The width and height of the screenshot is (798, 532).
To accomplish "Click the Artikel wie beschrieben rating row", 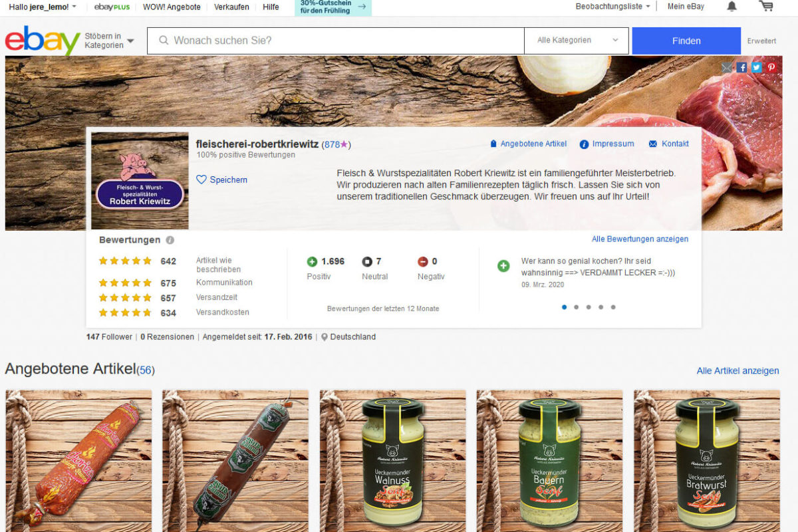I will [x=170, y=264].
